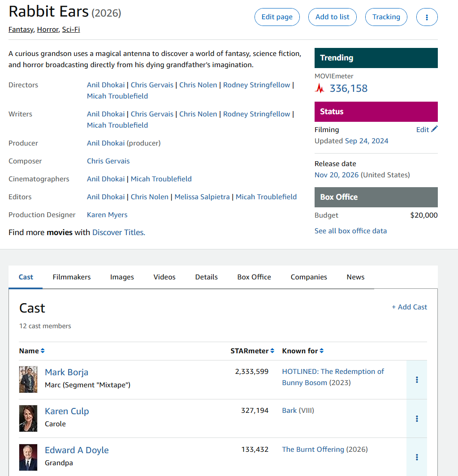This screenshot has width=458, height=476.
Task: Open the Box Office tab
Action: (x=254, y=277)
